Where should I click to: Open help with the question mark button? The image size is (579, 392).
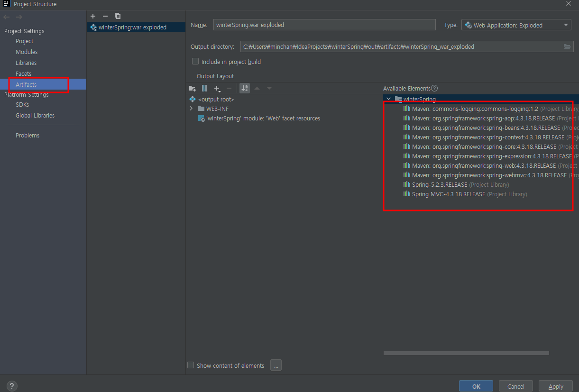pyautogui.click(x=12, y=386)
